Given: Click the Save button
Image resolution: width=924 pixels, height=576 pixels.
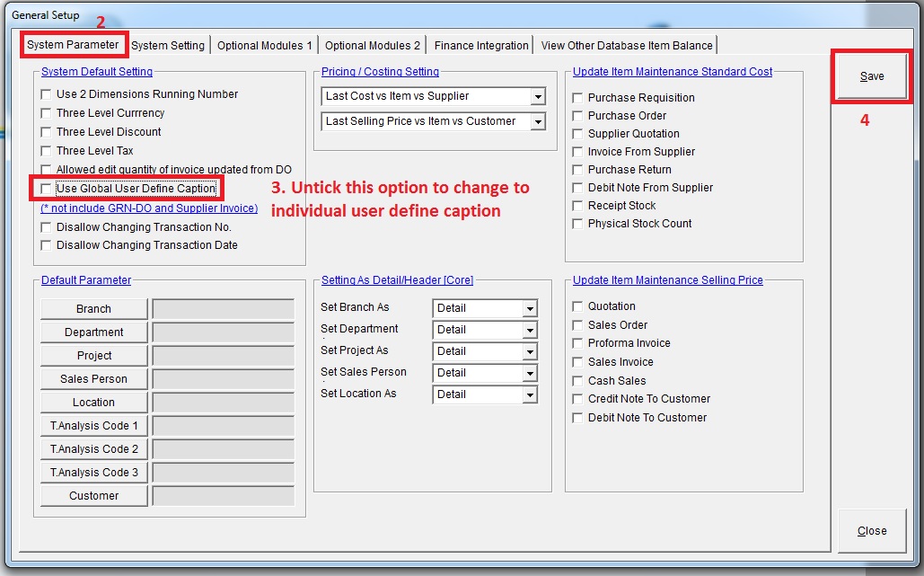Looking at the screenshot, I should tap(871, 76).
